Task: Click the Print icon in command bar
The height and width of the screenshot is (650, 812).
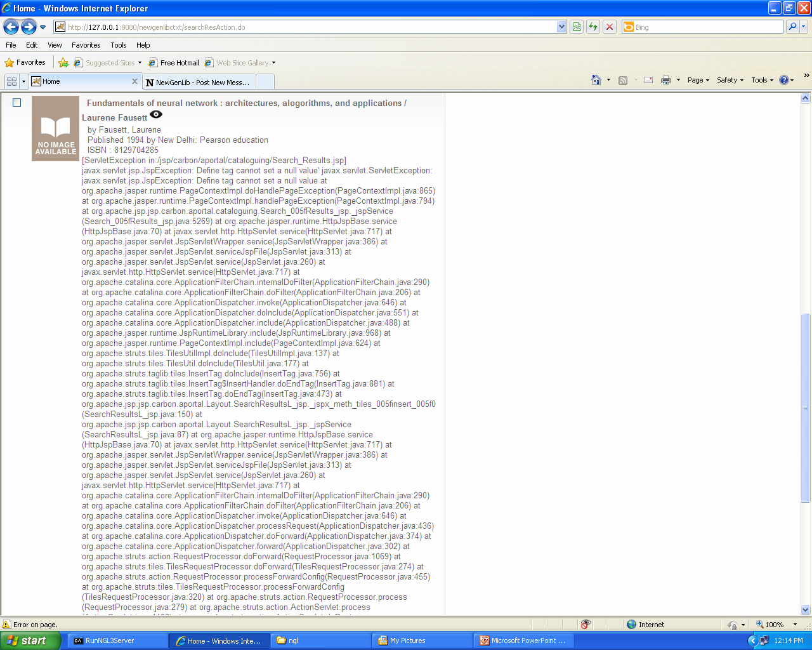Action: pyautogui.click(x=665, y=80)
